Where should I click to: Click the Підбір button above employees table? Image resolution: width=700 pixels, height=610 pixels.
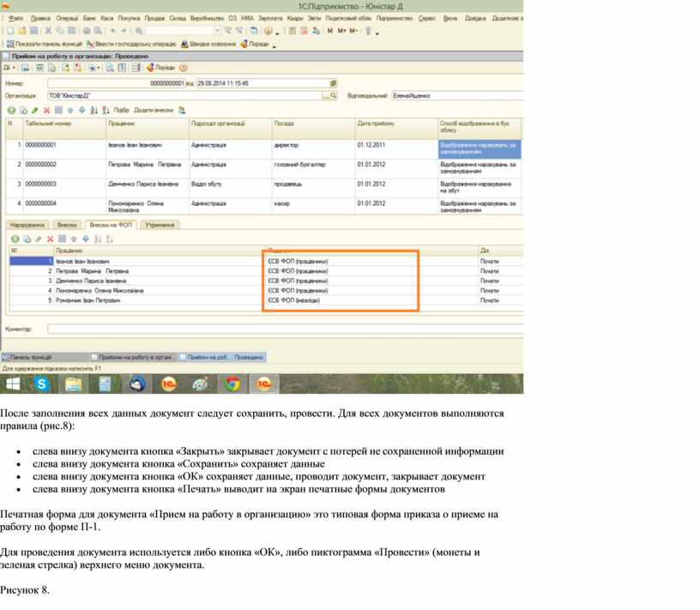[121, 111]
